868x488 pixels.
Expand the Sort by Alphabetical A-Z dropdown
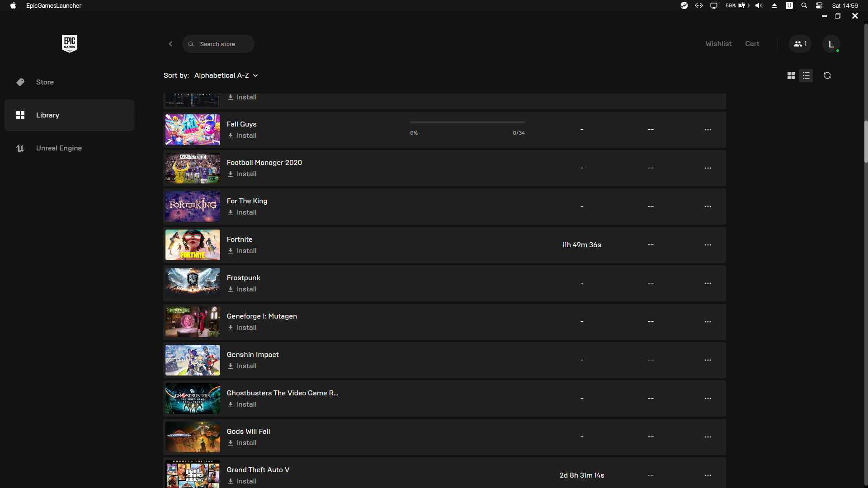226,75
